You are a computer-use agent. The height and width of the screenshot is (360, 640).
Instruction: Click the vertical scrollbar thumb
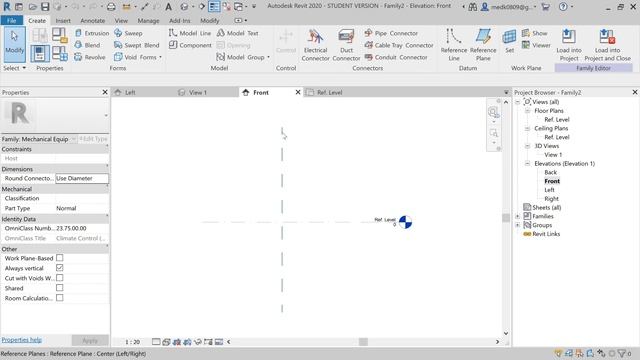click(506, 218)
